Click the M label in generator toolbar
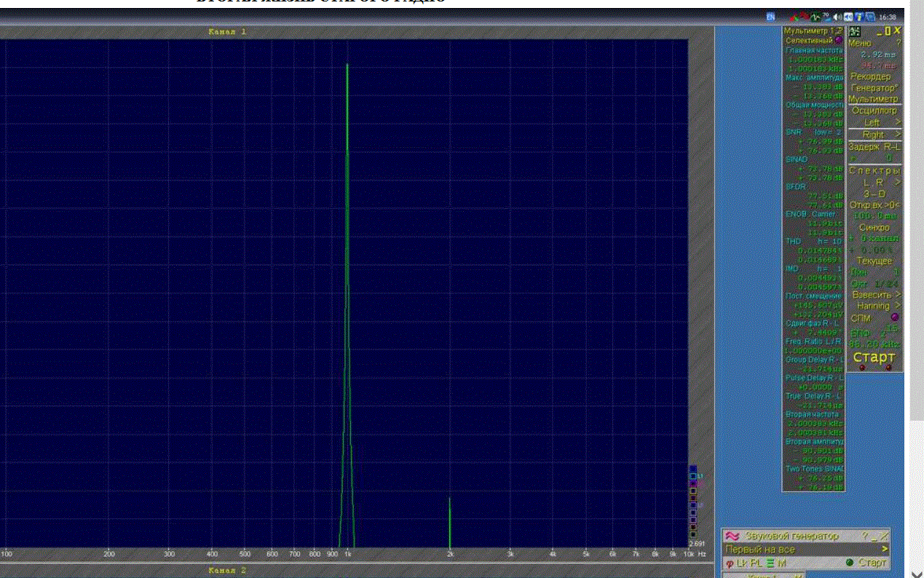Image resolution: width=924 pixels, height=578 pixels. [782, 563]
